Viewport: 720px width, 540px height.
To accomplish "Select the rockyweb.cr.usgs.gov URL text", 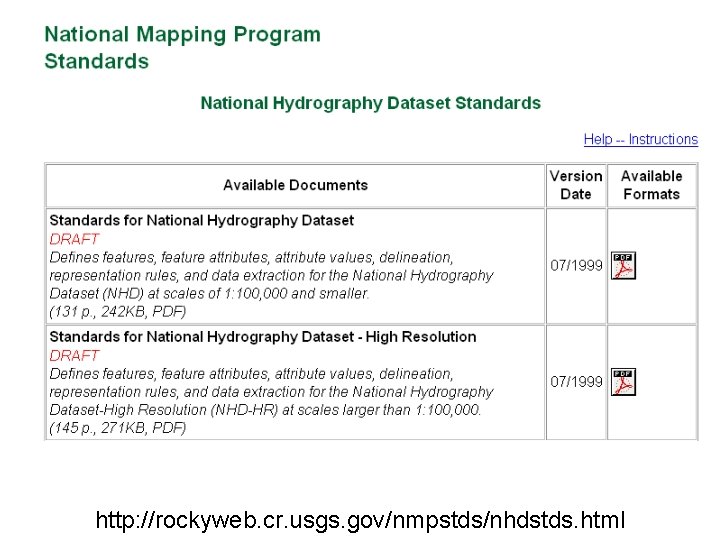I will coord(360,520).
